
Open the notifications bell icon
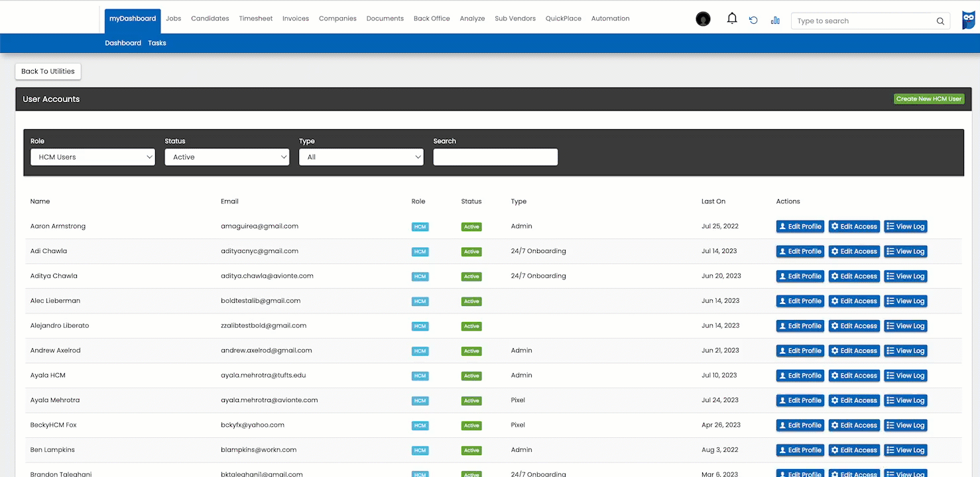tap(732, 19)
